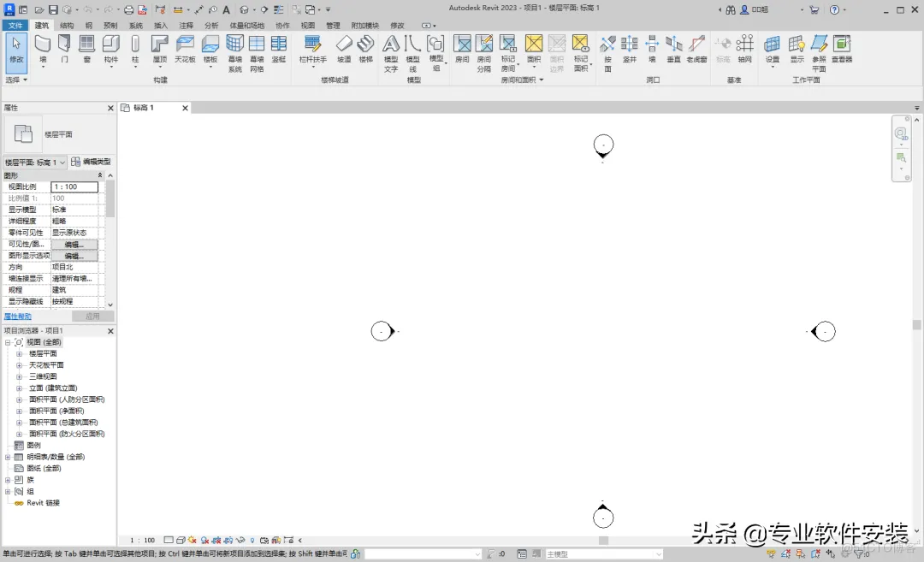The width and height of the screenshot is (924, 562).
Task: Open the help question mark icon
Action: pos(834,10)
